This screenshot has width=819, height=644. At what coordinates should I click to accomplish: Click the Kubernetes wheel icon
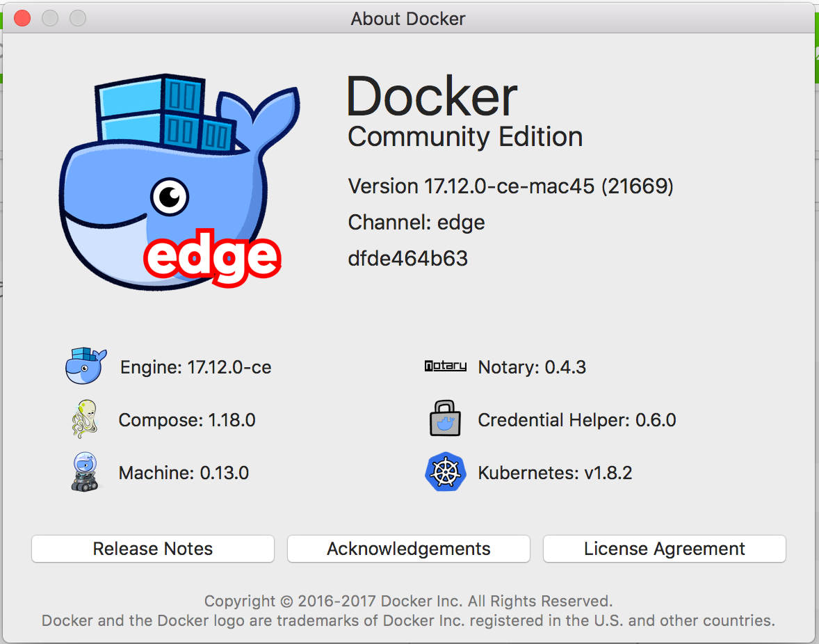point(445,472)
